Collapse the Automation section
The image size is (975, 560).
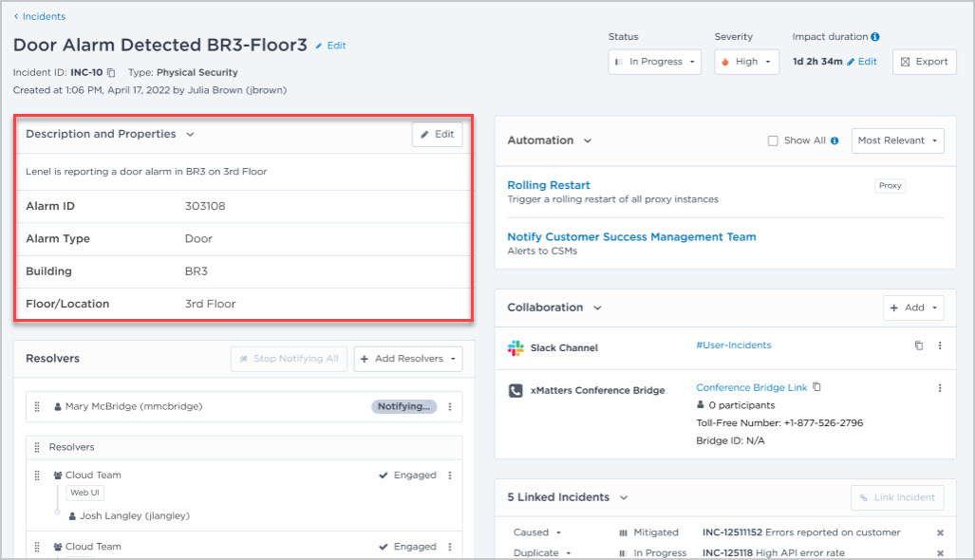[x=587, y=140]
